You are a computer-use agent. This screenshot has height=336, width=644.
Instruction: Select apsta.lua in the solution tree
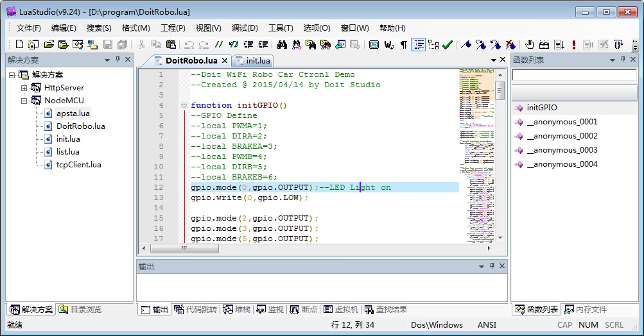(x=73, y=113)
